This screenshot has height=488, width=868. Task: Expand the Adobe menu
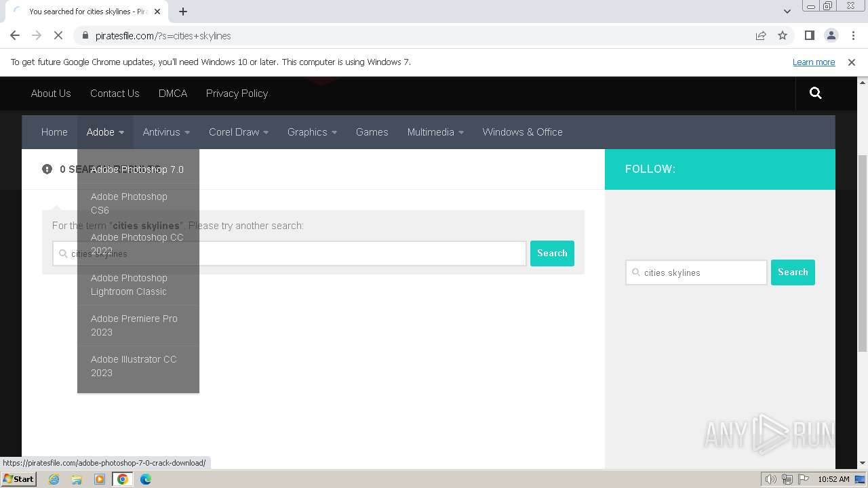(x=105, y=132)
